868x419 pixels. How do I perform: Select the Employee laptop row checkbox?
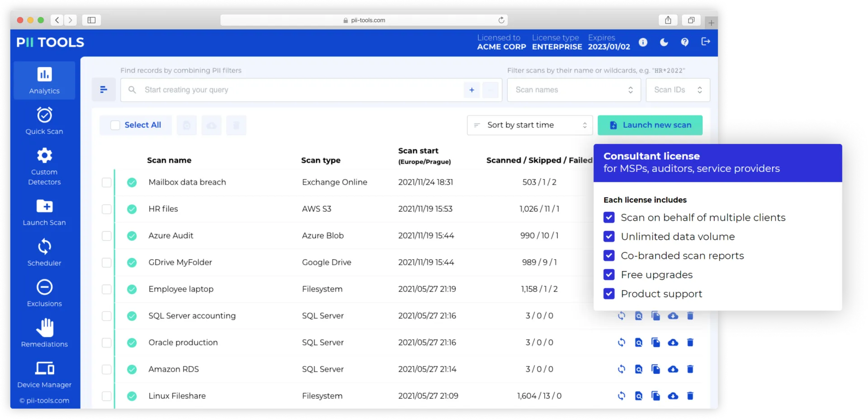click(x=107, y=289)
